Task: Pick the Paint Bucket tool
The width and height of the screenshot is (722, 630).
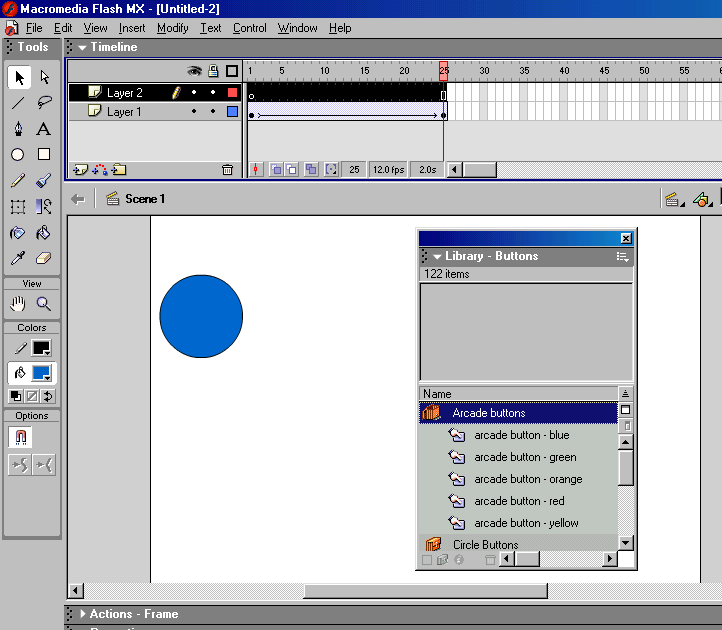Action: tap(44, 233)
